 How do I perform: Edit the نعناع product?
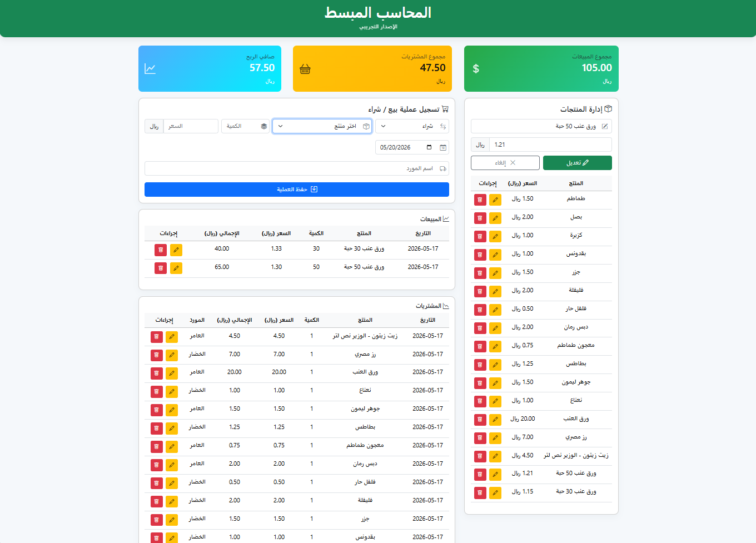tap(495, 401)
